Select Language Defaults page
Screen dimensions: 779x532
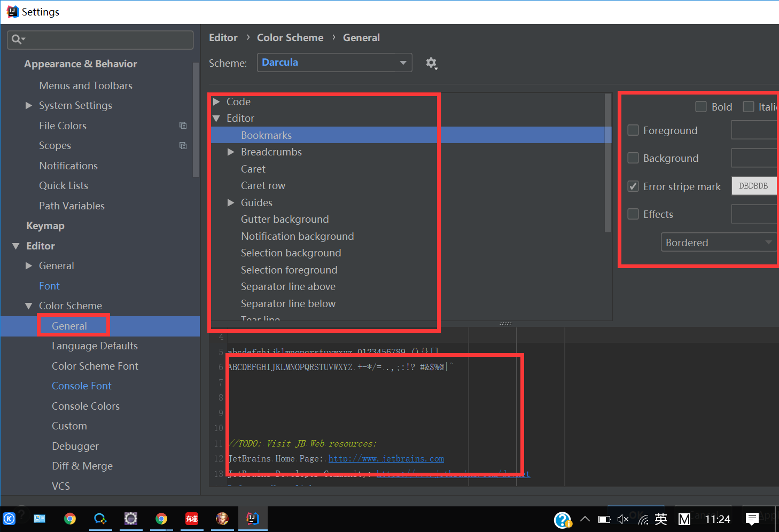point(95,346)
